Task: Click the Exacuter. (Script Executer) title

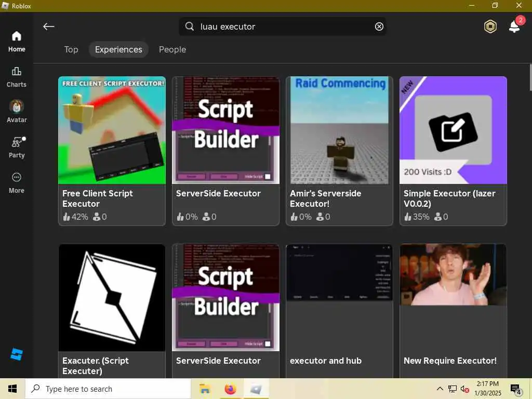Action: click(x=96, y=366)
